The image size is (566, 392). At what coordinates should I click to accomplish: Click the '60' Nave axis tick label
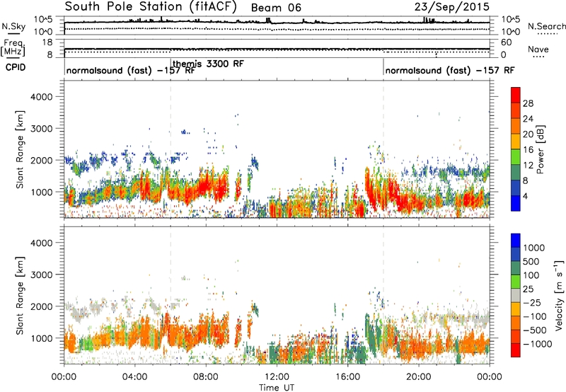[507, 42]
